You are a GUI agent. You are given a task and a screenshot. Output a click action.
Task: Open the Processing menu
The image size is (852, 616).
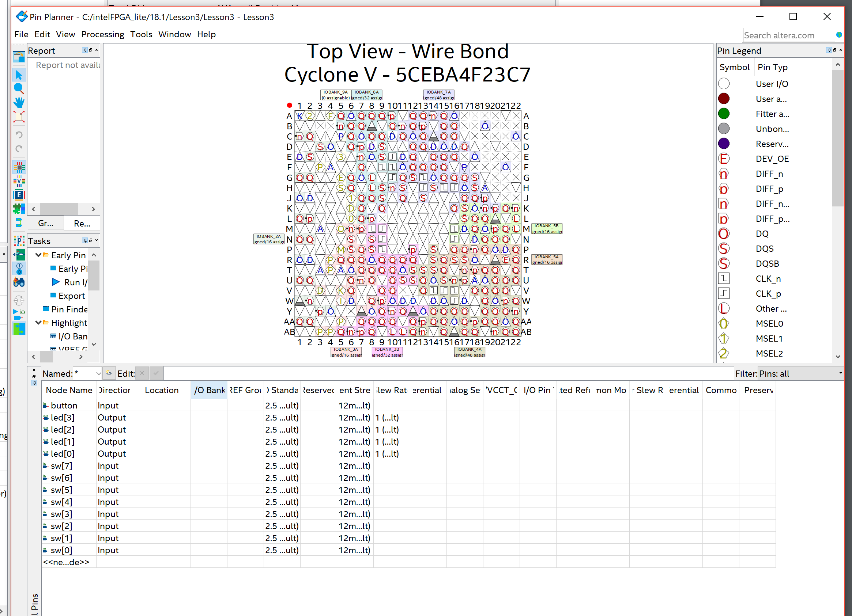pyautogui.click(x=102, y=34)
